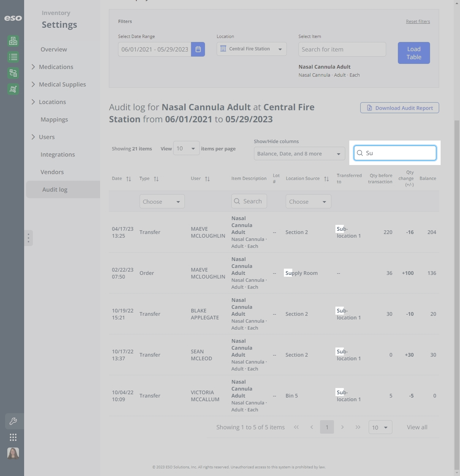Click the ESO logo
The width and height of the screenshot is (460, 476).
[13, 18]
